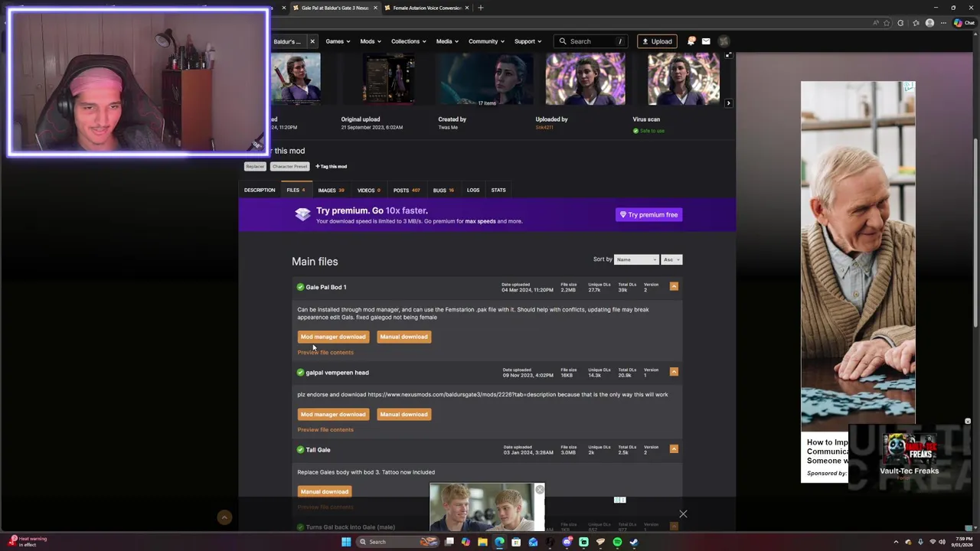The image size is (980, 551).
Task: Remove the Baldur's game filter with X
Action: pyautogui.click(x=312, y=41)
